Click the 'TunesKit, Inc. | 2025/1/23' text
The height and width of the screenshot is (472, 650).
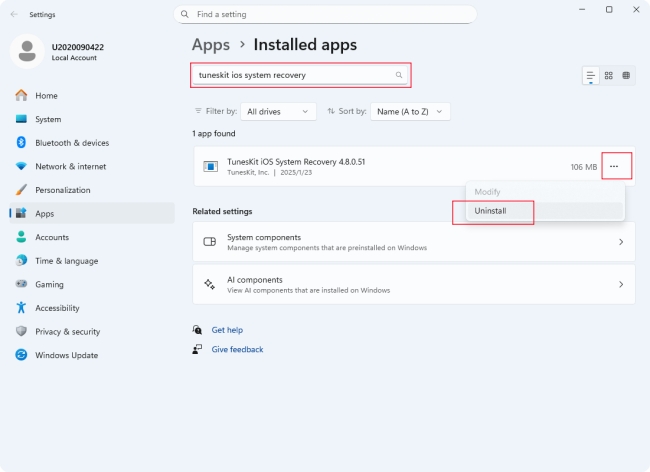[269, 172]
